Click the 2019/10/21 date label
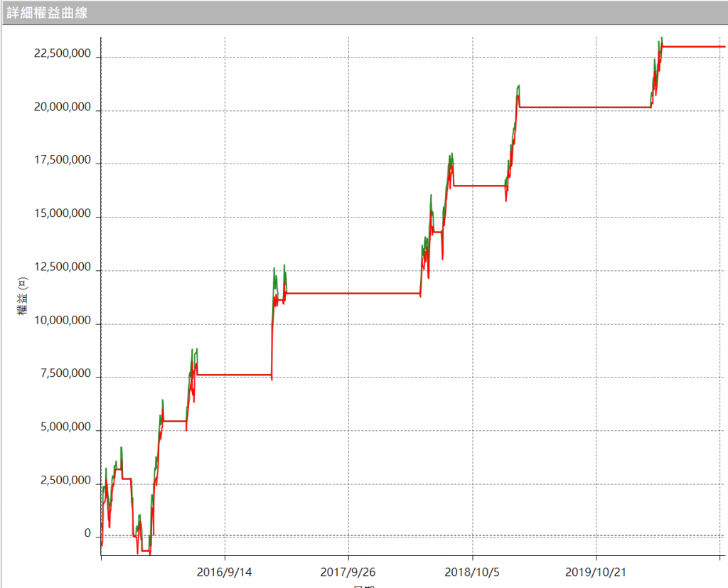Viewport: 728px width, 588px height. (596, 572)
